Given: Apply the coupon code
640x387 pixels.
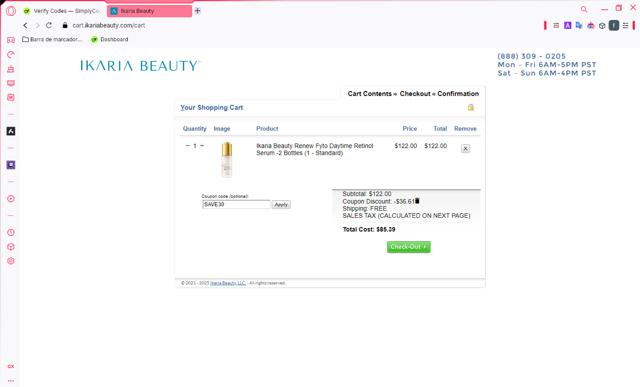Looking at the screenshot, I should click(x=281, y=205).
